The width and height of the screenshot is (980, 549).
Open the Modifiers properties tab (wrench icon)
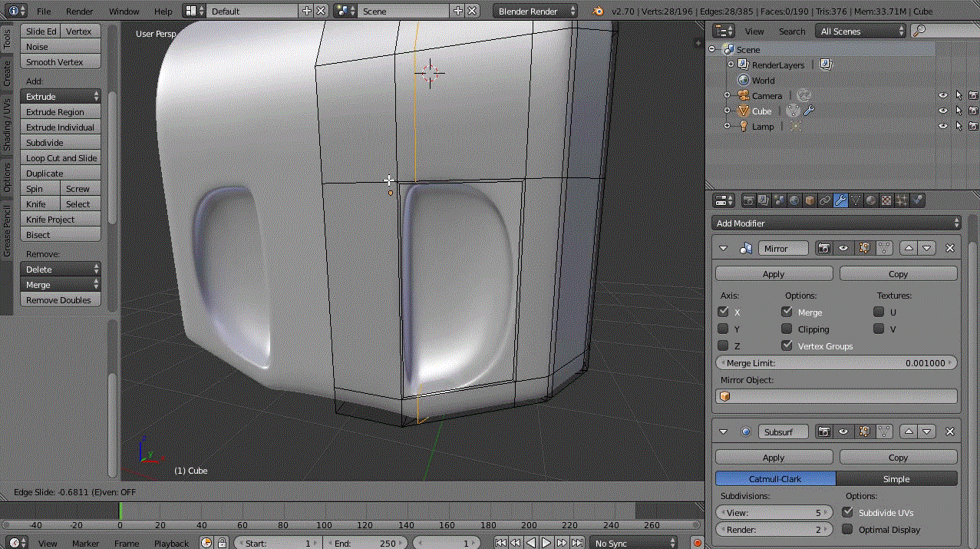[x=840, y=200]
